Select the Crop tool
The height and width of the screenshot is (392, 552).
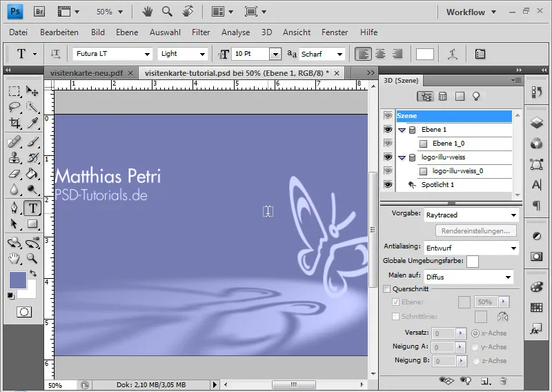[x=14, y=123]
